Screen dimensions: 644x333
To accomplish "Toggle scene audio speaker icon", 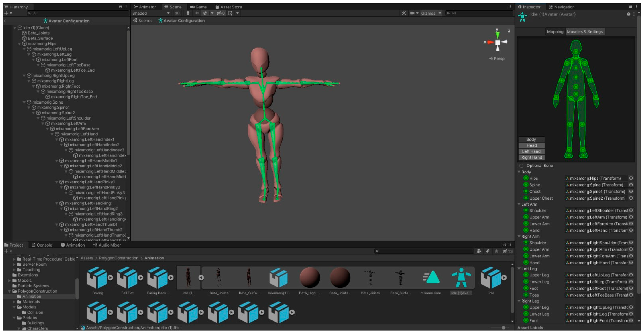I will (x=196, y=13).
